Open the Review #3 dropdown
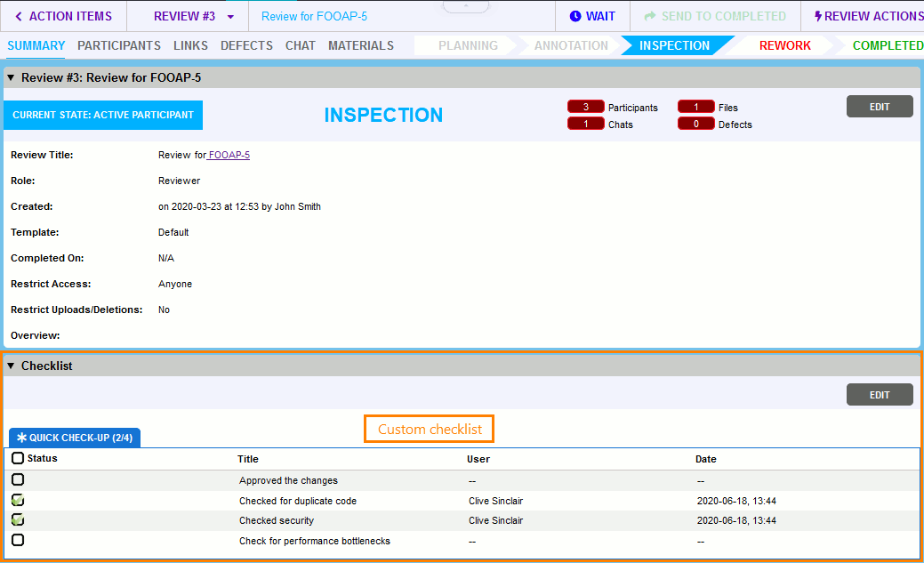 [x=230, y=17]
